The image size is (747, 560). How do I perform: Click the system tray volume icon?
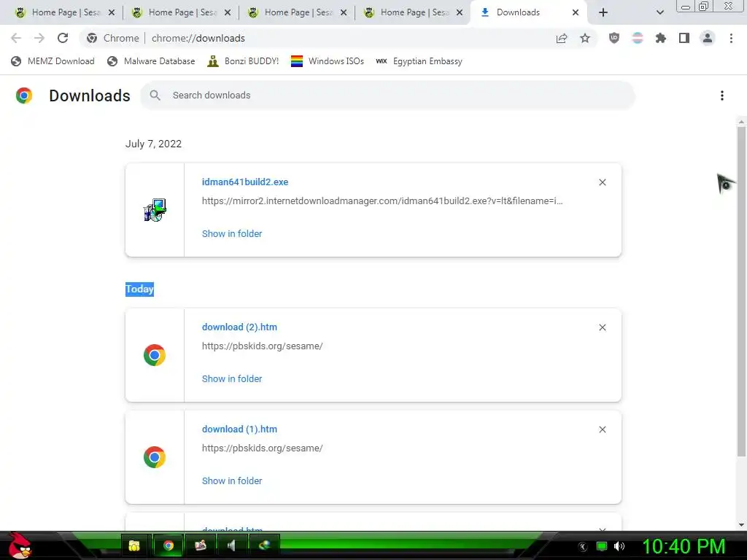coord(619,546)
